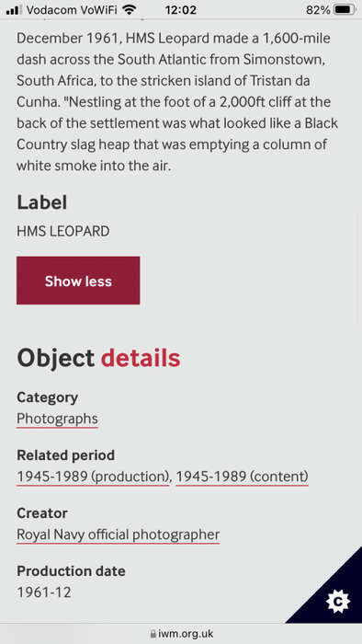Viewport: 362px width, 644px height.
Task: Click the Label section heading
Action: coord(42,202)
